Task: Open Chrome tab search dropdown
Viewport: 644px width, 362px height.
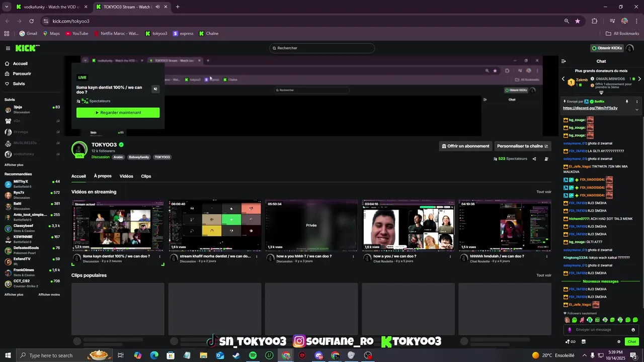Action: [x=7, y=7]
